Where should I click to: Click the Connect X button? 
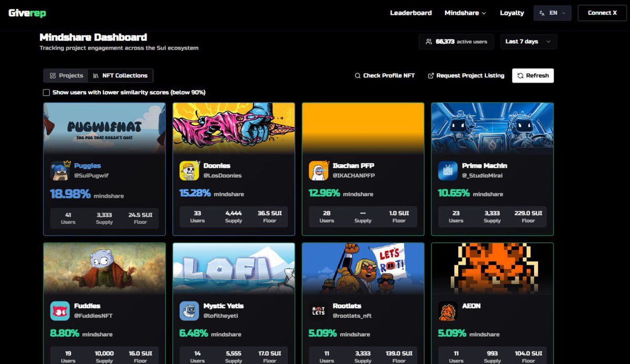(x=602, y=13)
